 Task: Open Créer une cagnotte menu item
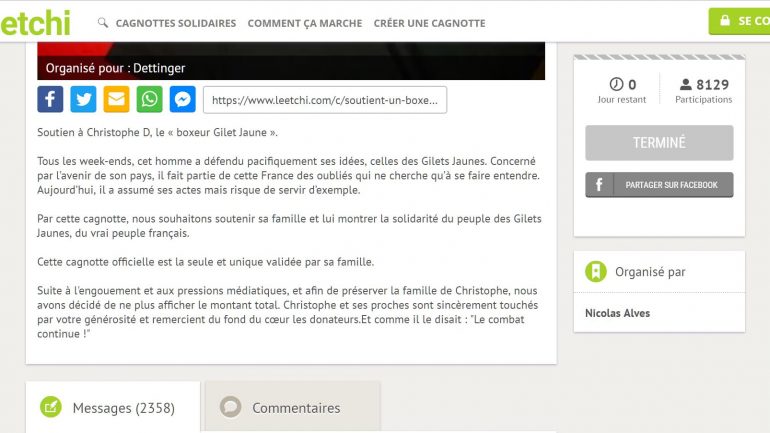point(429,23)
